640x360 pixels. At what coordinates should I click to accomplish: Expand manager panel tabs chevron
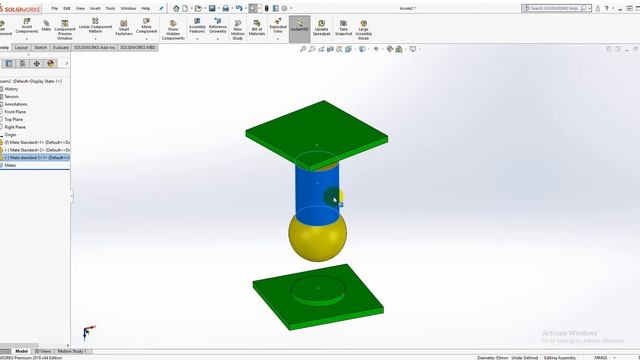pyautogui.click(x=67, y=63)
